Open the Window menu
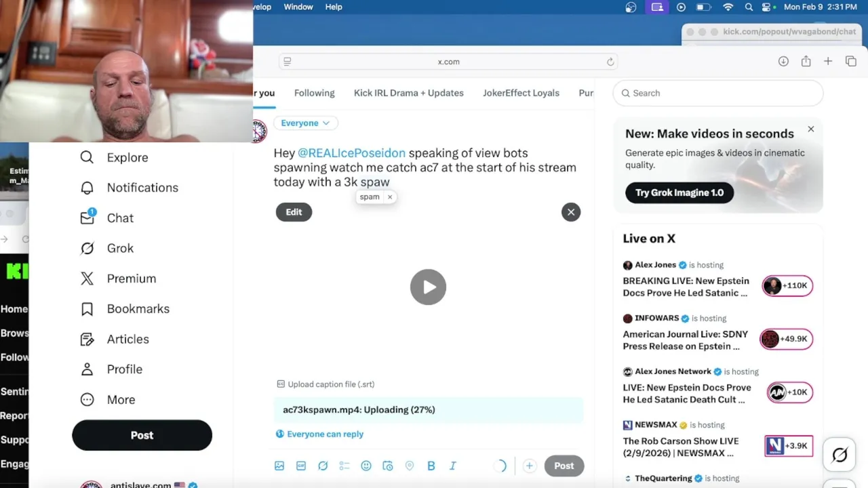This screenshot has width=868, height=488. (x=298, y=7)
